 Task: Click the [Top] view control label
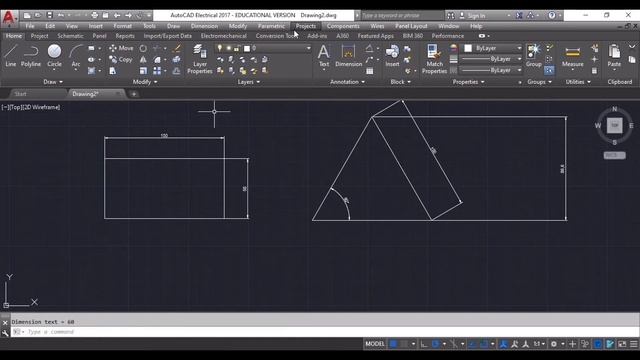15,107
